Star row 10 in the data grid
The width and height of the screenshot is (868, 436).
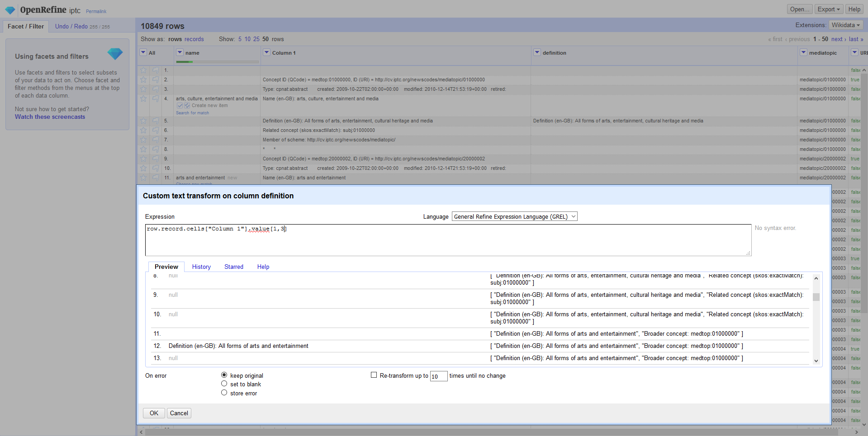pos(143,168)
